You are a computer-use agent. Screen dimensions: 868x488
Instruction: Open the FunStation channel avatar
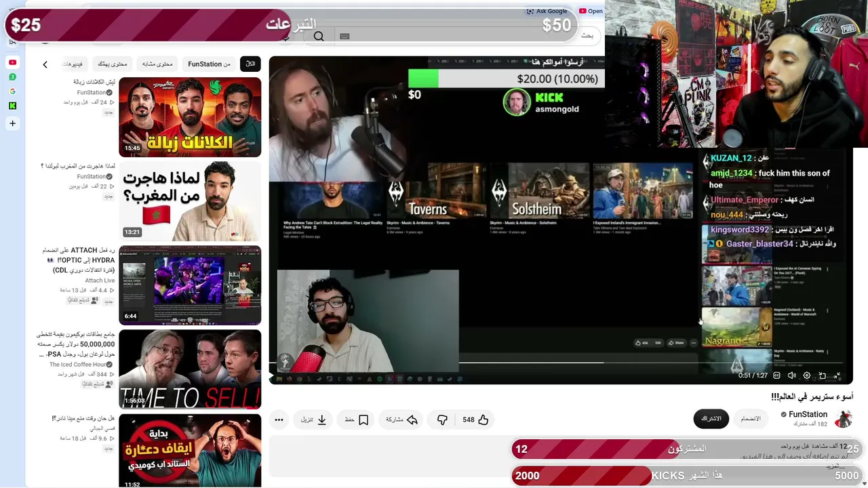pyautogui.click(x=843, y=419)
